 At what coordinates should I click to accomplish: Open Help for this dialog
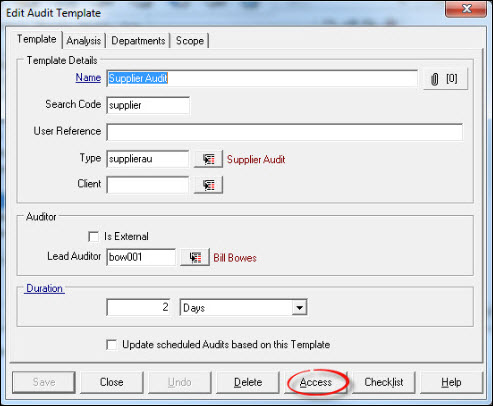[451, 382]
